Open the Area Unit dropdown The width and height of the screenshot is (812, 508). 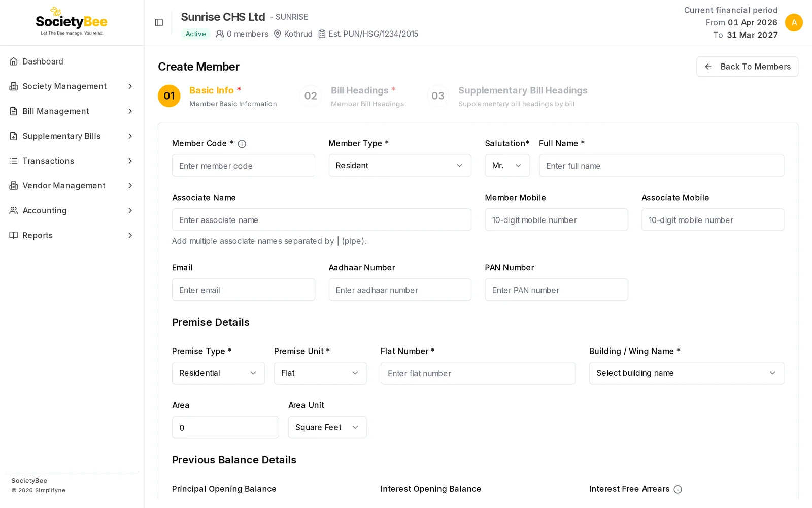point(327,427)
